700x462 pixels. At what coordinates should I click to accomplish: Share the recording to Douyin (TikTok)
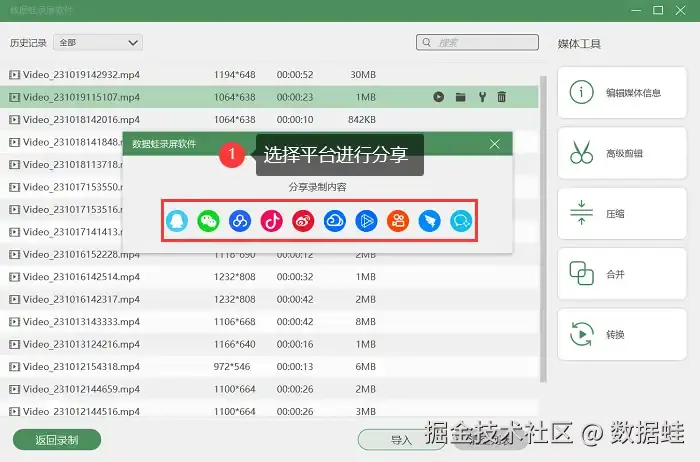coord(271,221)
